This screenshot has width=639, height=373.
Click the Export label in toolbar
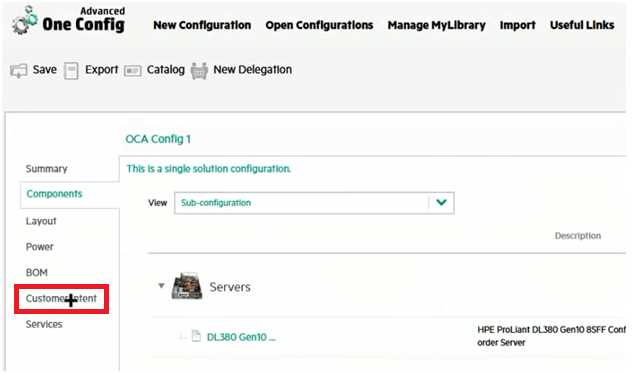(x=101, y=70)
